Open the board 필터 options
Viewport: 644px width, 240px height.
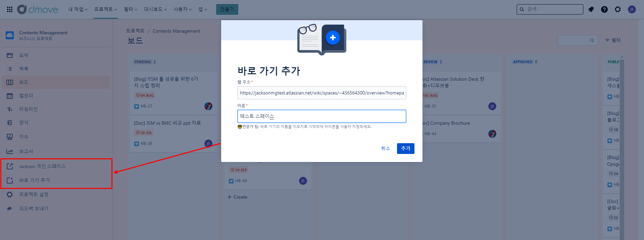tap(613, 40)
